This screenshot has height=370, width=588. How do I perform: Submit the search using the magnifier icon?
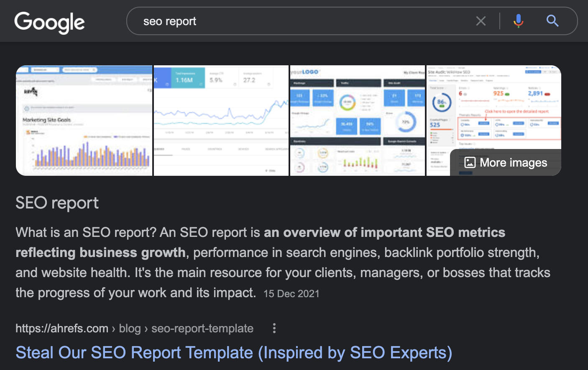(552, 21)
